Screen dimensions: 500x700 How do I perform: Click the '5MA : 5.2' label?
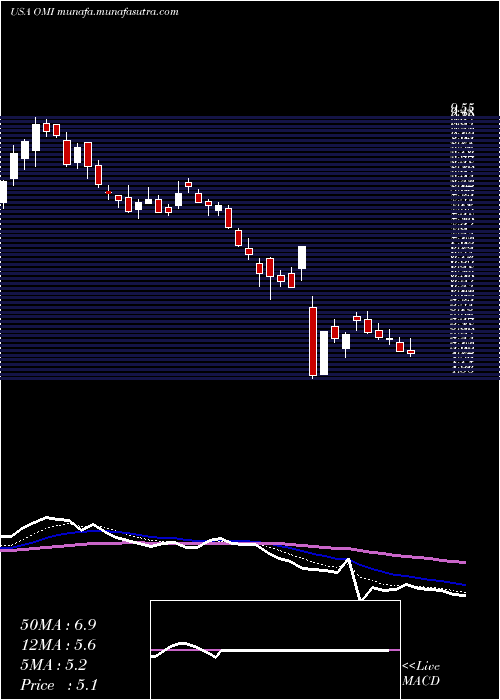(x=54, y=665)
